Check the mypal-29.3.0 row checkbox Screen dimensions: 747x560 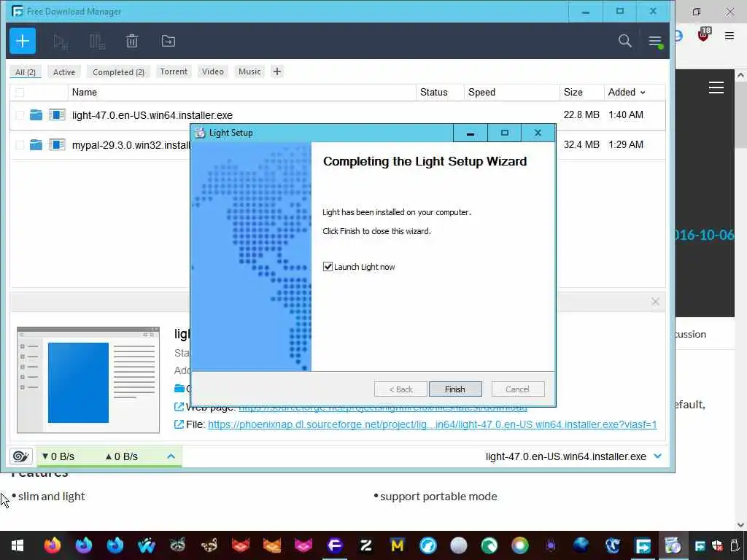pyautogui.click(x=20, y=145)
